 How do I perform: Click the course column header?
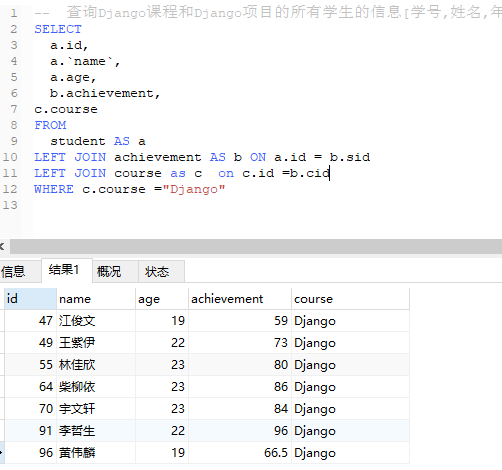click(x=350, y=299)
